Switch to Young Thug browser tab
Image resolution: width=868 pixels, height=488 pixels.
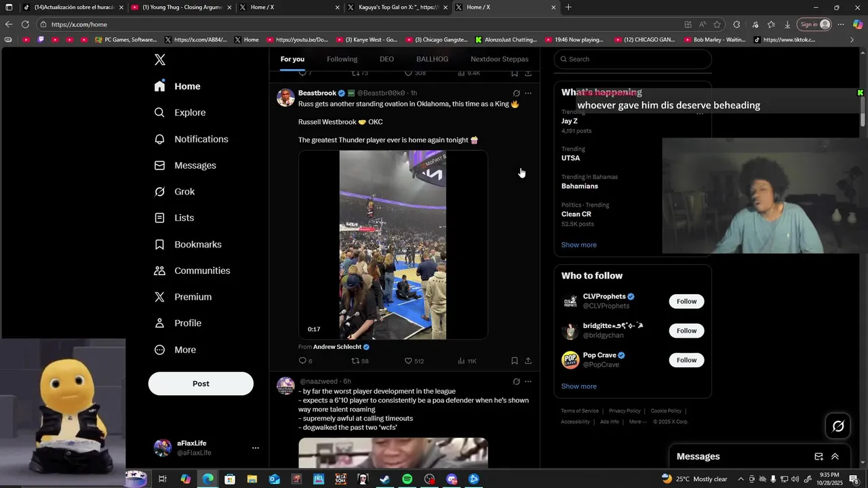(180, 7)
